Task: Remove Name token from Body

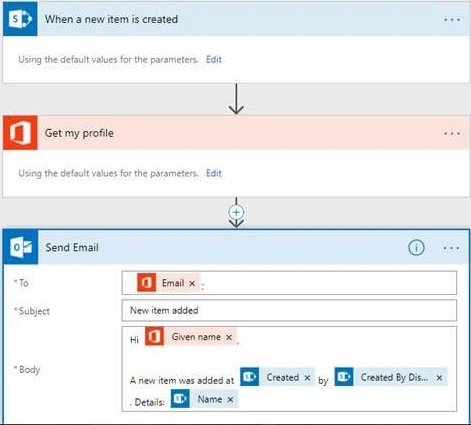Action: pos(230,399)
